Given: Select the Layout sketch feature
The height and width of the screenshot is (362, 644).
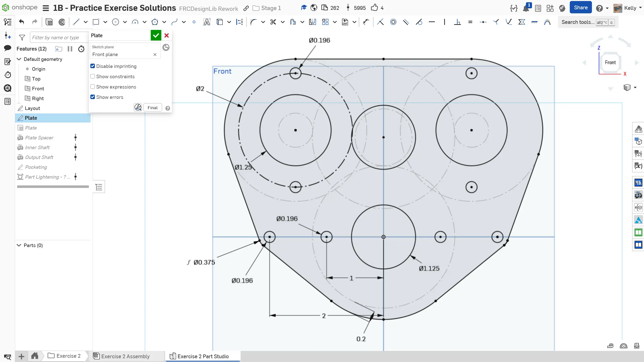Looking at the screenshot, I should [32, 108].
